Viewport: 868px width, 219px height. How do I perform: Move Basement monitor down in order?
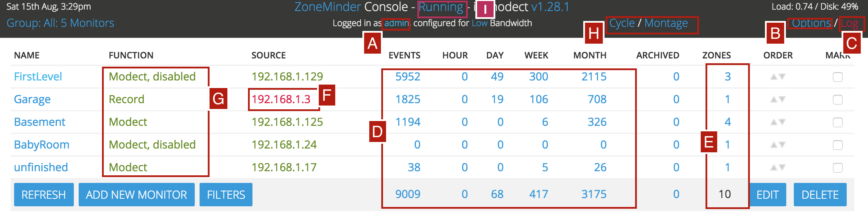tap(782, 122)
